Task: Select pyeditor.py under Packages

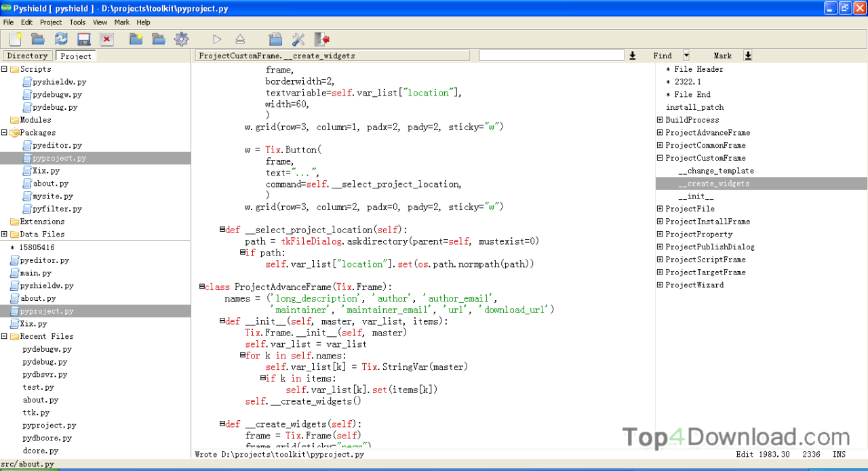Action: (56, 145)
